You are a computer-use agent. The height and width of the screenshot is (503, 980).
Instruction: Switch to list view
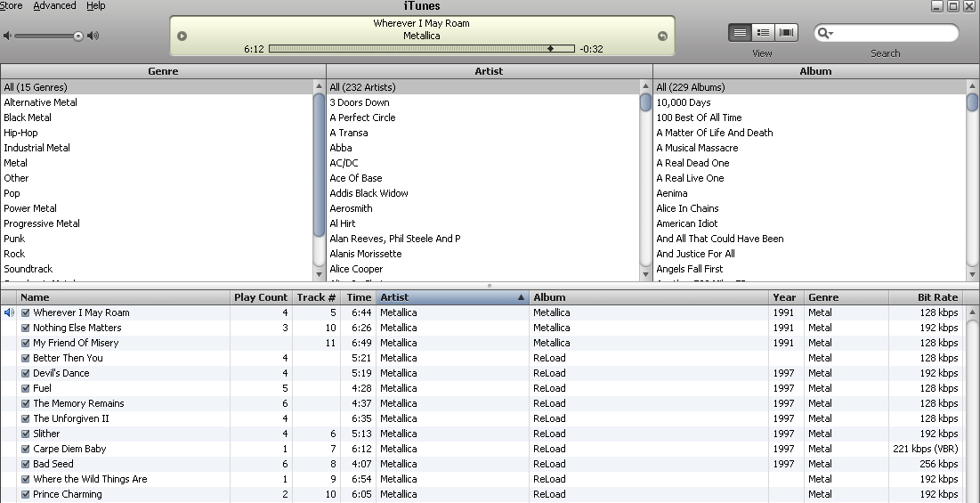click(740, 32)
